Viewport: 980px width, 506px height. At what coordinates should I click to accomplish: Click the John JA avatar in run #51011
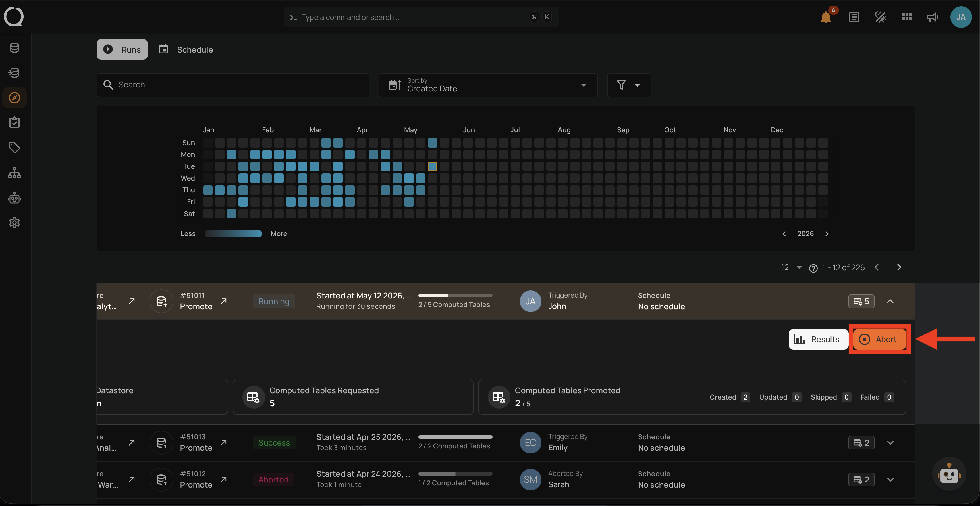[530, 302]
